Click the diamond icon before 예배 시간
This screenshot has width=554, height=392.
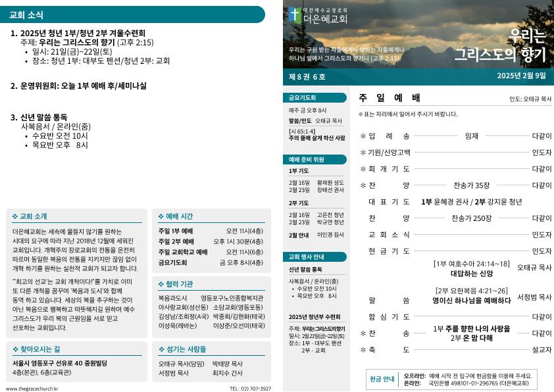coord(161,216)
